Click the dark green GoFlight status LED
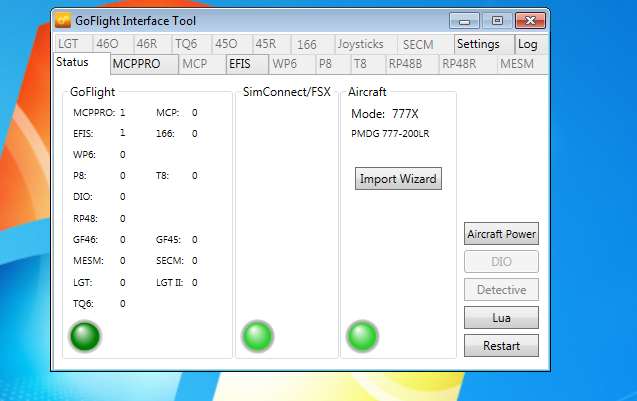 (x=84, y=337)
